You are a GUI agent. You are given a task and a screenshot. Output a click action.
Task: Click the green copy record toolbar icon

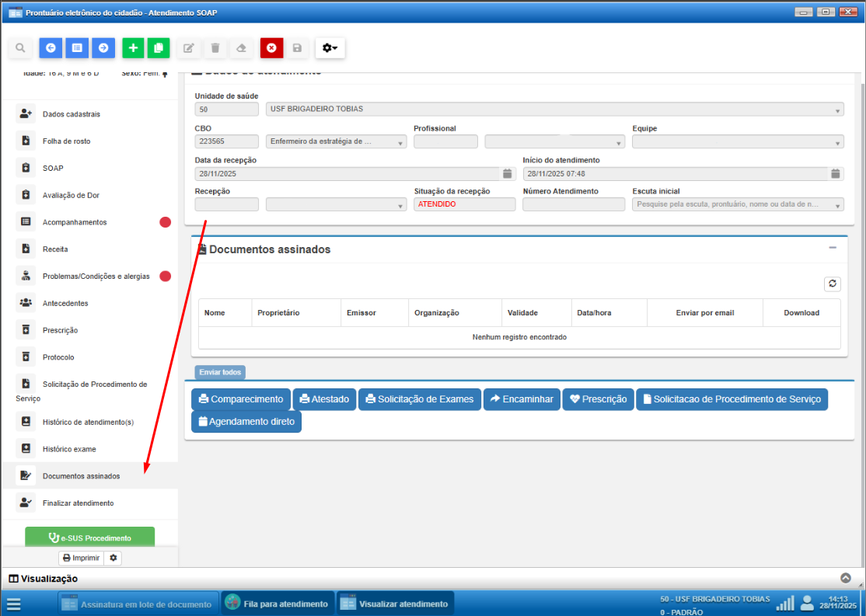[x=159, y=48]
